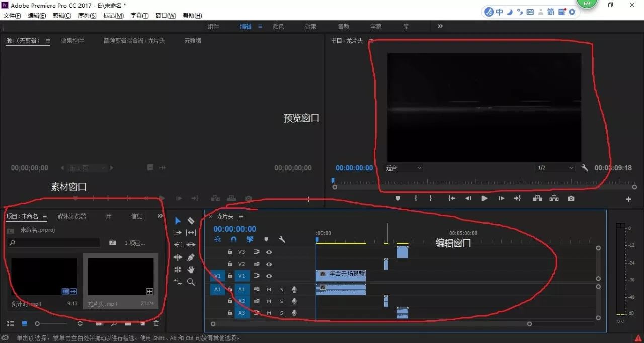
Task: Go to Out point in Program monitor
Action: (x=517, y=199)
